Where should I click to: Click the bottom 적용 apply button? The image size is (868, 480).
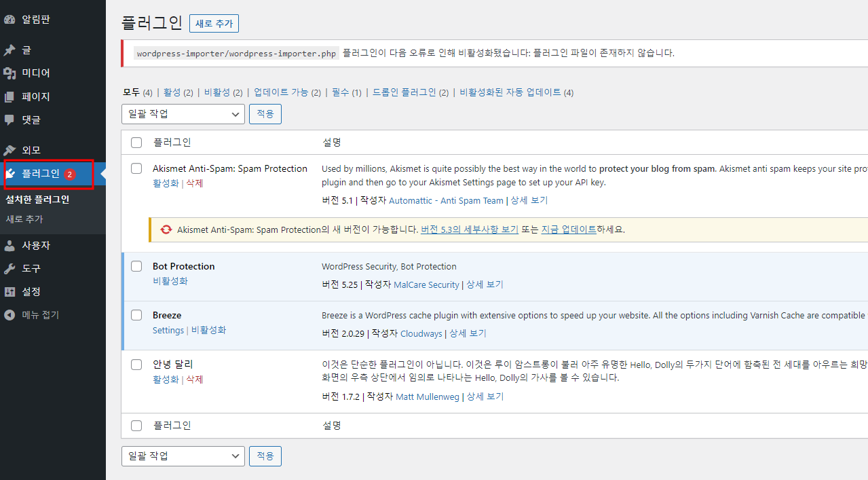[x=265, y=456]
